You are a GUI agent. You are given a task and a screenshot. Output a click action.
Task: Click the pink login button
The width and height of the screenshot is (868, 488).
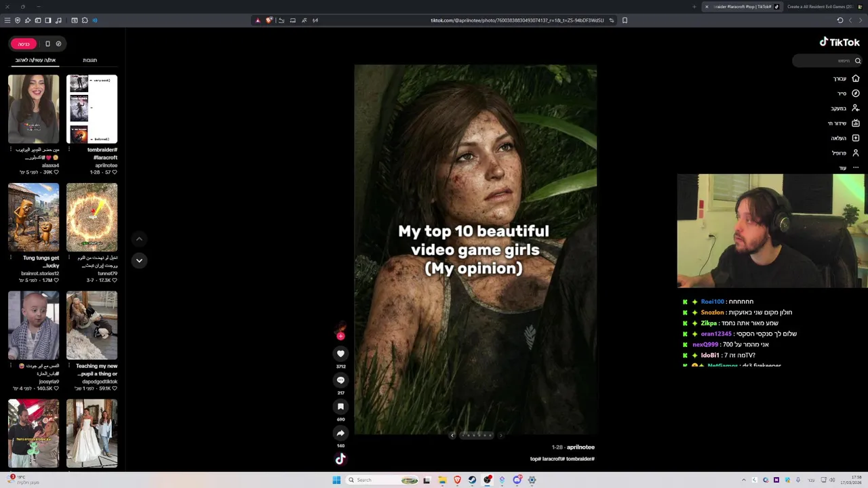click(24, 44)
